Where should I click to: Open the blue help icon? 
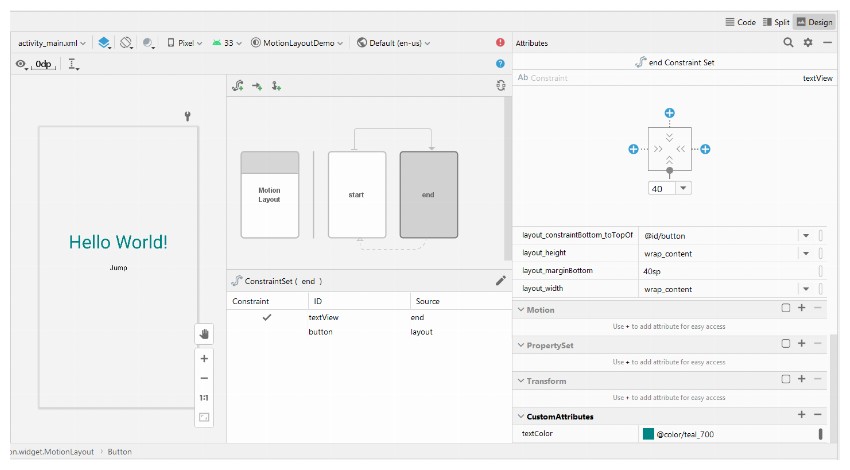(500, 63)
